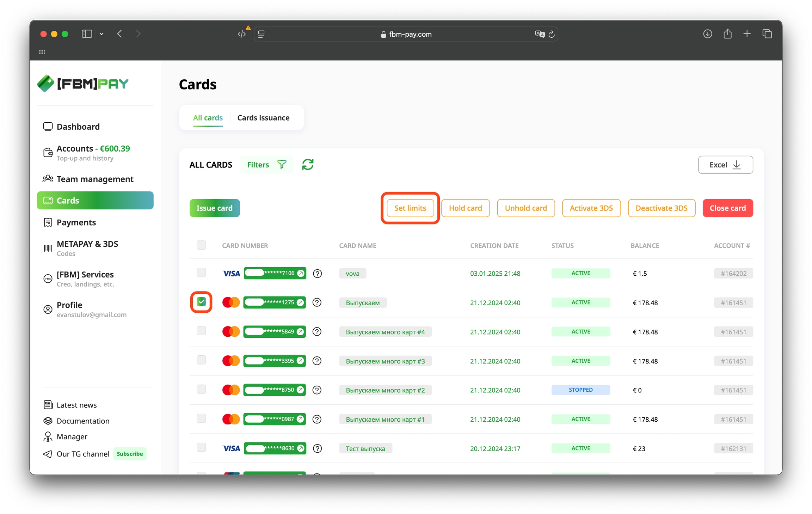Open Excel export download button
Image resolution: width=812 pixels, height=514 pixels.
point(725,165)
